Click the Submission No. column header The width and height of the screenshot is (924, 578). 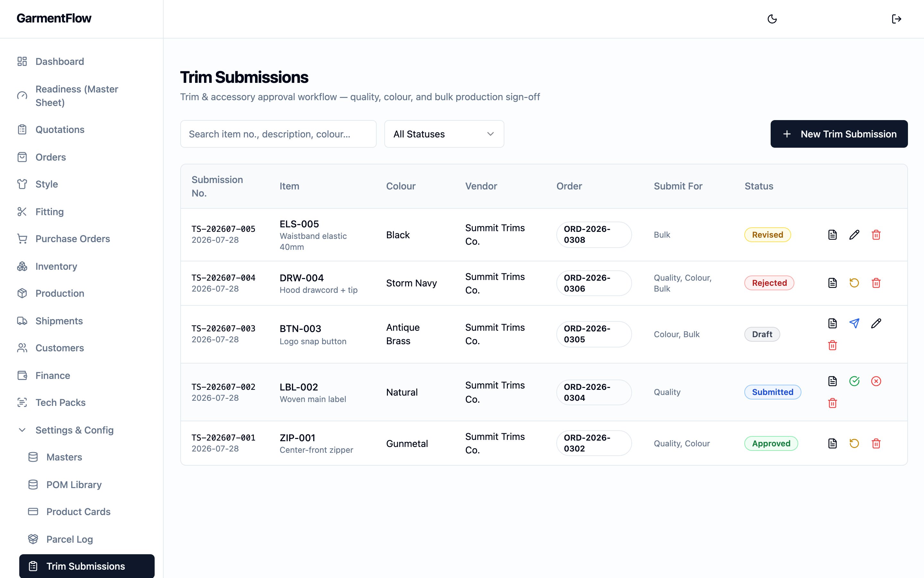point(217,186)
